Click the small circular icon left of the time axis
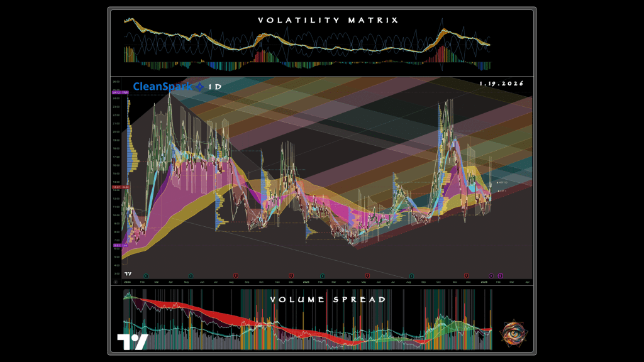This screenshot has height=362, width=644. tap(115, 283)
